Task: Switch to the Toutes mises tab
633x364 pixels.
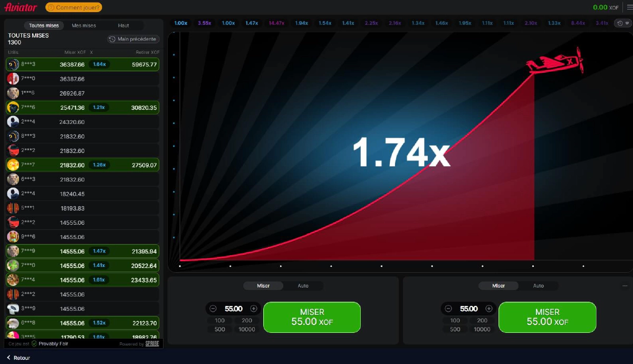Action: pos(44,25)
